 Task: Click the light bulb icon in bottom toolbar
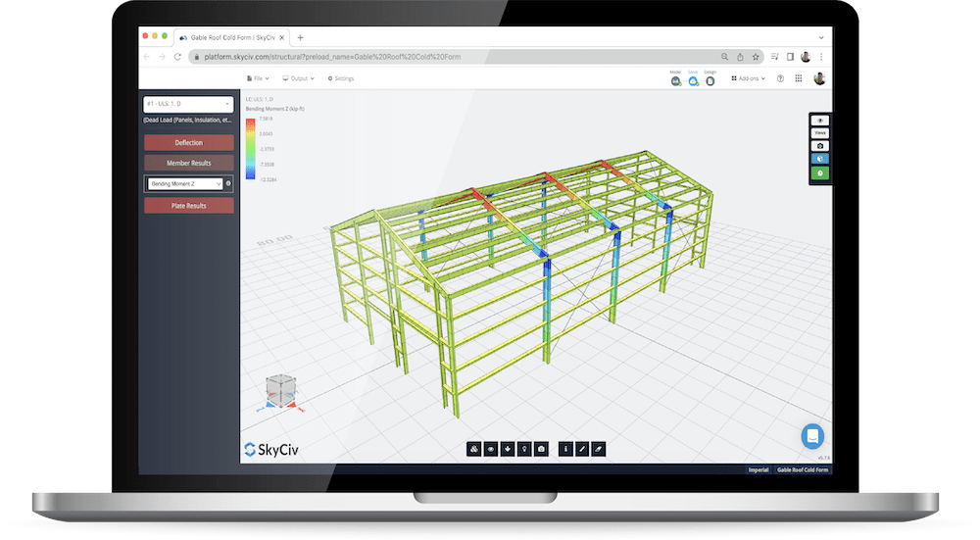(524, 449)
